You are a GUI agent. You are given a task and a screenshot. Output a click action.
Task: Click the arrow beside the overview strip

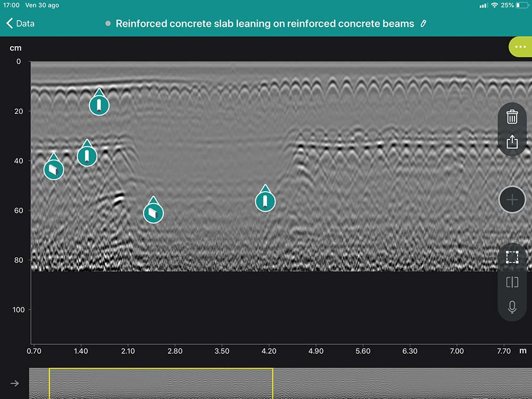pyautogui.click(x=14, y=384)
